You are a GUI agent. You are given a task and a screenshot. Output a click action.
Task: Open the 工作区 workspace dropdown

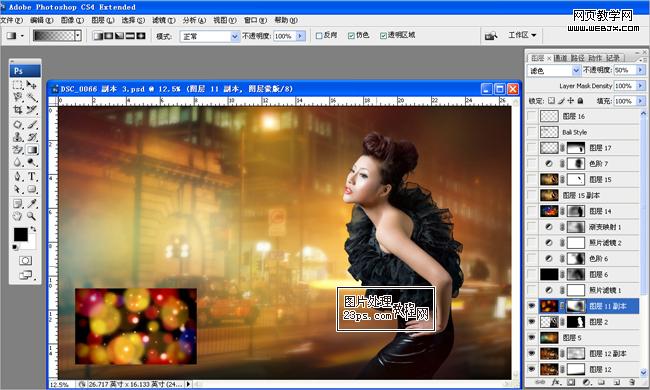[522, 35]
